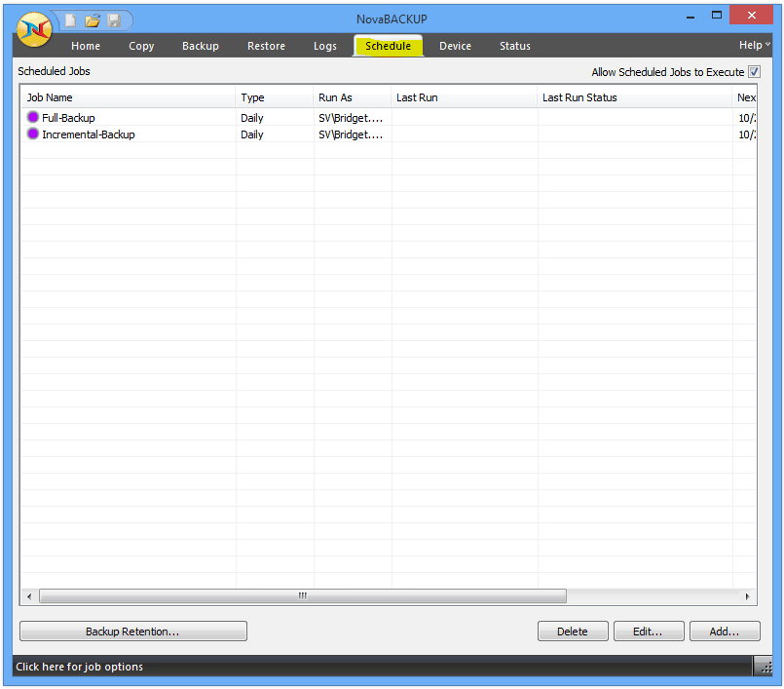The image size is (784, 689).
Task: Open the Copy tab
Action: [141, 46]
